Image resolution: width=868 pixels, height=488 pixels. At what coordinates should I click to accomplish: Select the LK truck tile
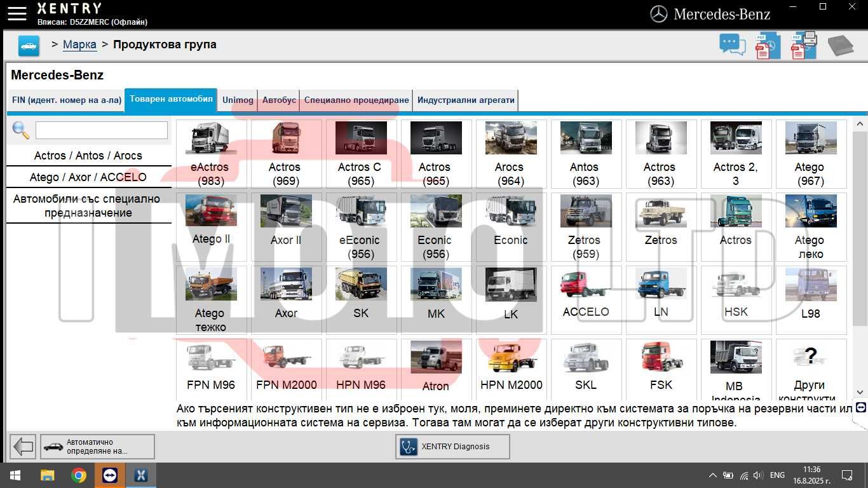pos(511,301)
